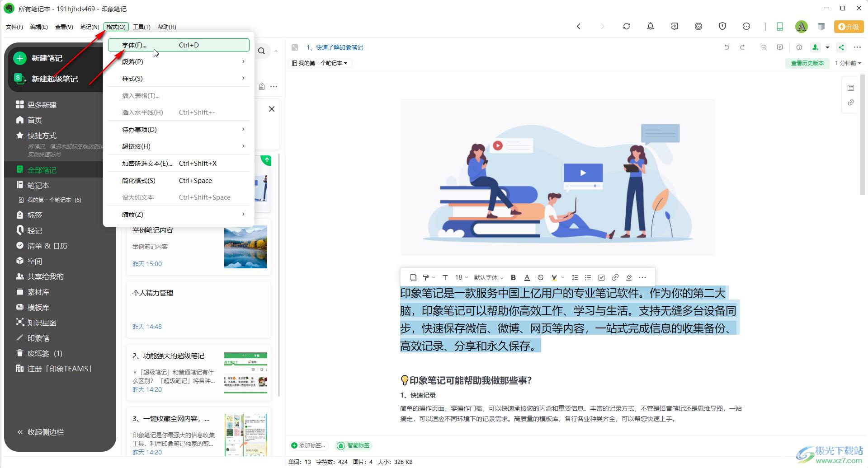
Task: Open 工具(T) menu
Action: [142, 27]
